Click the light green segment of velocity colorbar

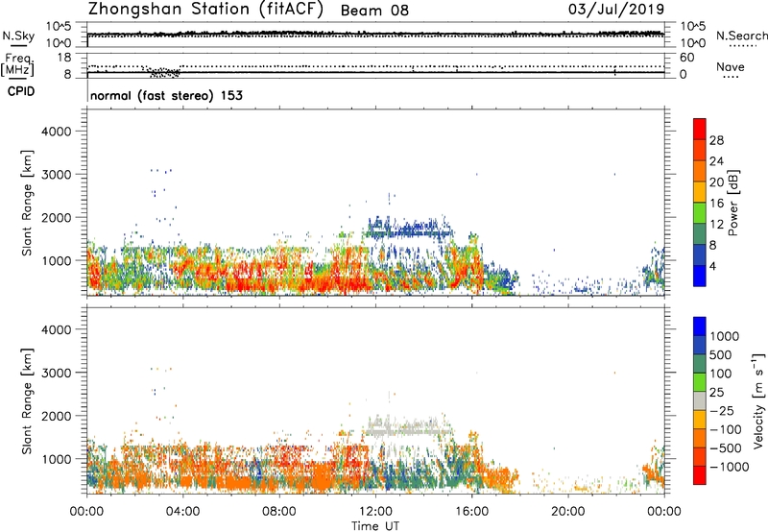[700, 382]
